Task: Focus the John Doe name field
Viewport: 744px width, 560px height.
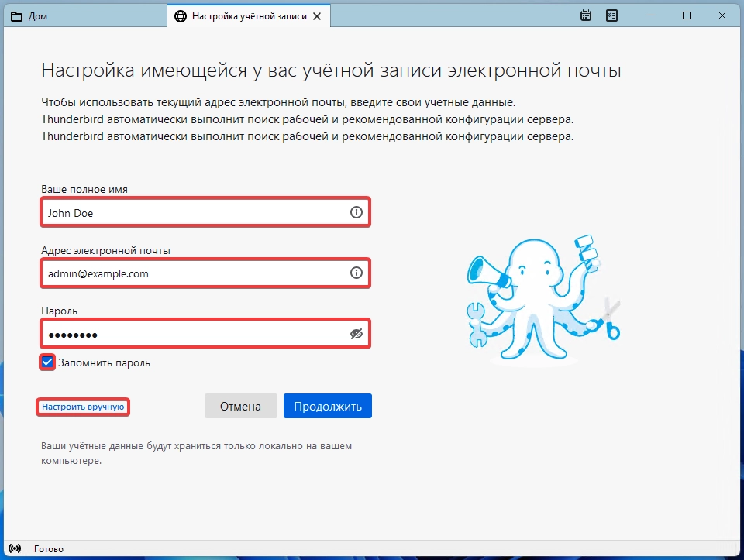Action: [205, 212]
